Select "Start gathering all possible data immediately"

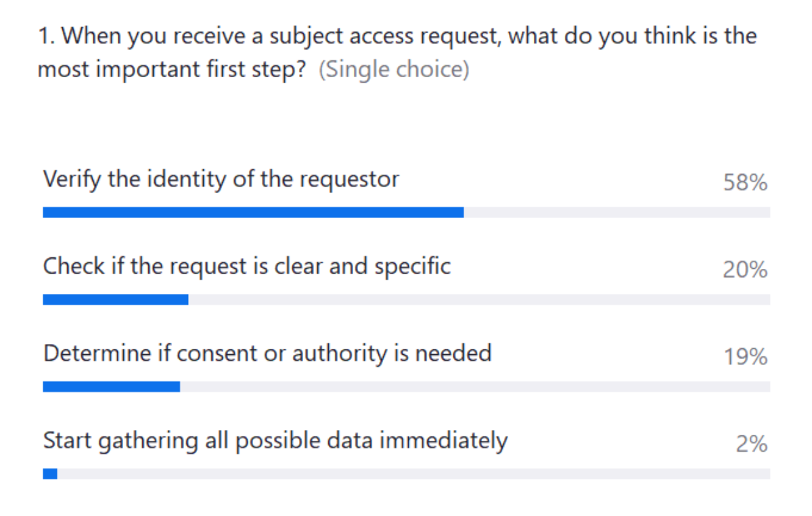coord(275,441)
